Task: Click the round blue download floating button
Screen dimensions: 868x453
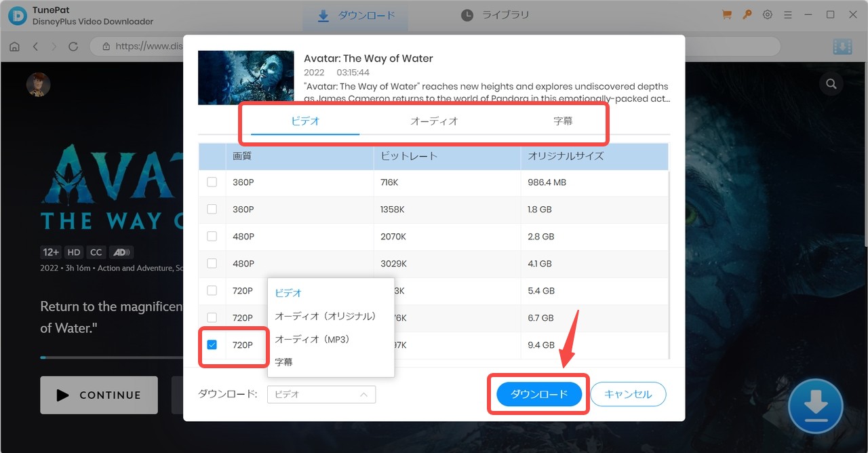Action: [x=815, y=406]
